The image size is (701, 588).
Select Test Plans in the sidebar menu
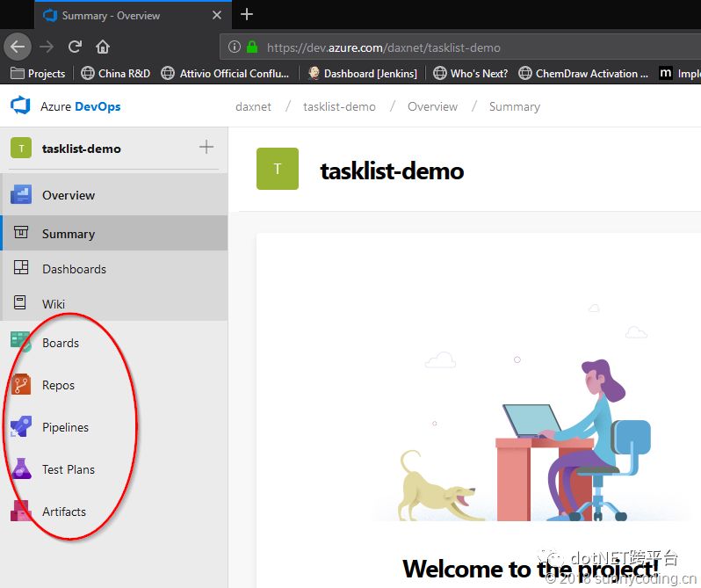point(114,469)
